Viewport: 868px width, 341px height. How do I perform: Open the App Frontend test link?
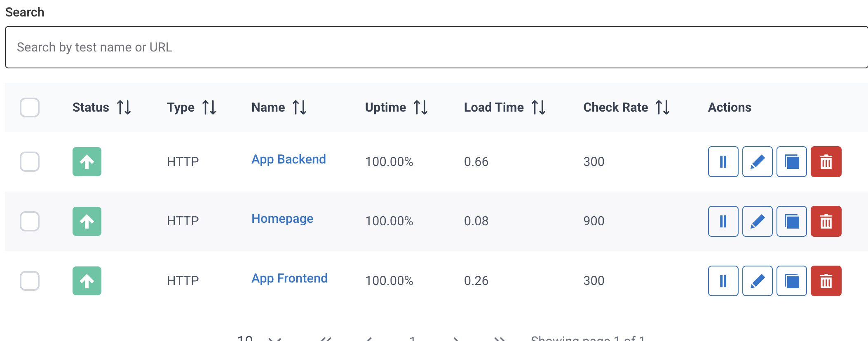[289, 278]
